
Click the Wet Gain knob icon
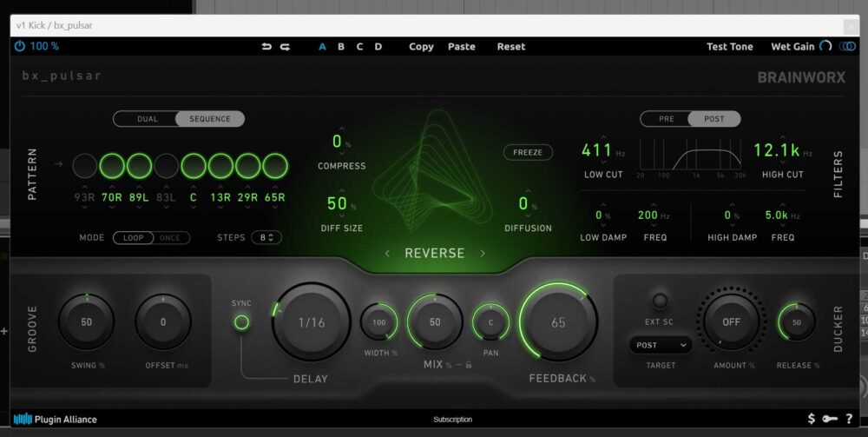pyautogui.click(x=825, y=46)
